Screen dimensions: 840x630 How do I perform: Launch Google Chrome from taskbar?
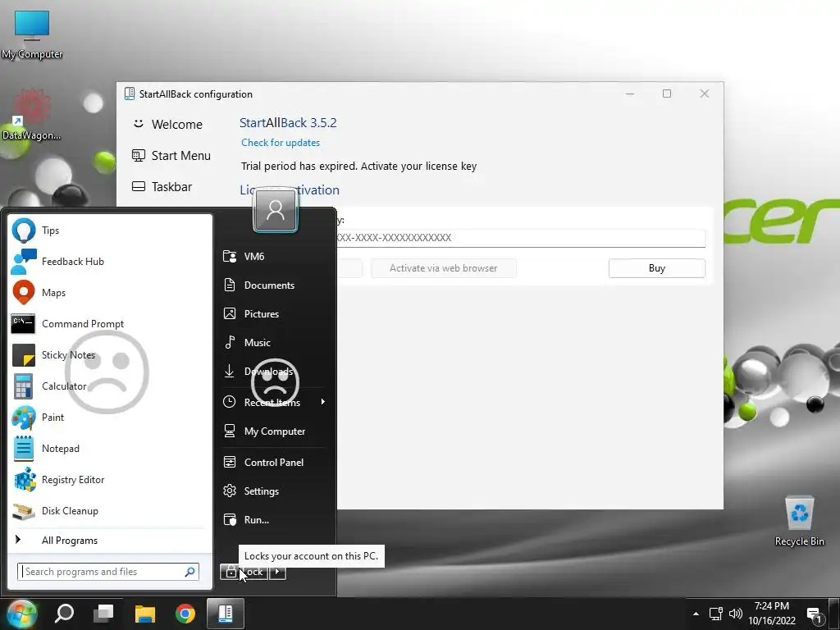185,614
